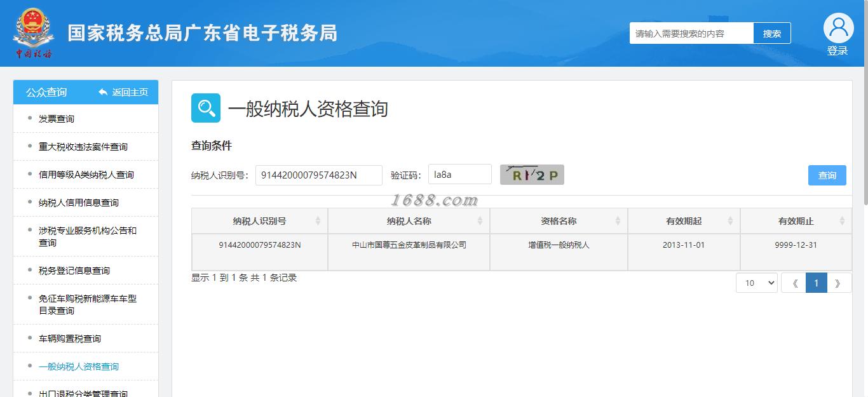Click the 显示 1 到 1 条 record summary
This screenshot has width=868, height=397.
[x=244, y=278]
